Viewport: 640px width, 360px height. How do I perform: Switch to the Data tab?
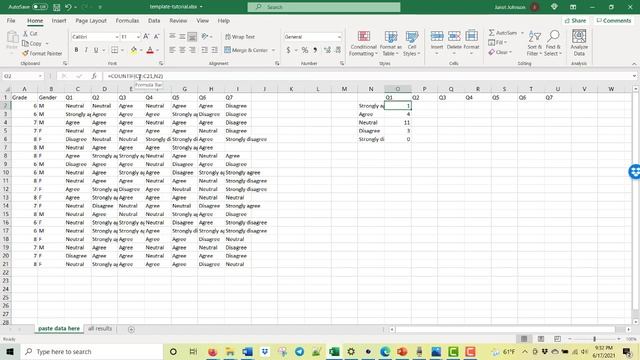point(154,20)
